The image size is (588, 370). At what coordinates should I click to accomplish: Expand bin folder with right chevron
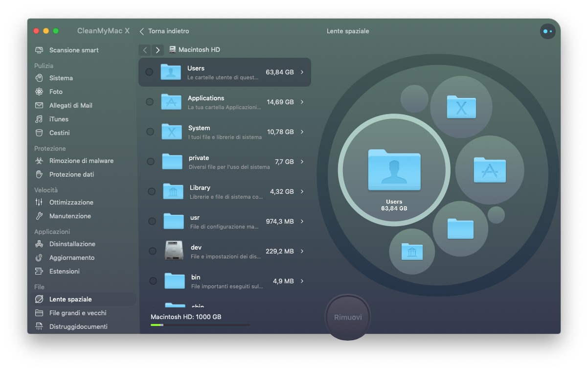[302, 281]
